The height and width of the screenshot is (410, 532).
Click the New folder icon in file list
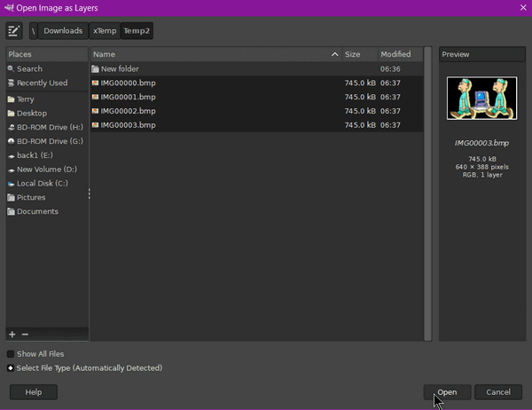pos(96,69)
